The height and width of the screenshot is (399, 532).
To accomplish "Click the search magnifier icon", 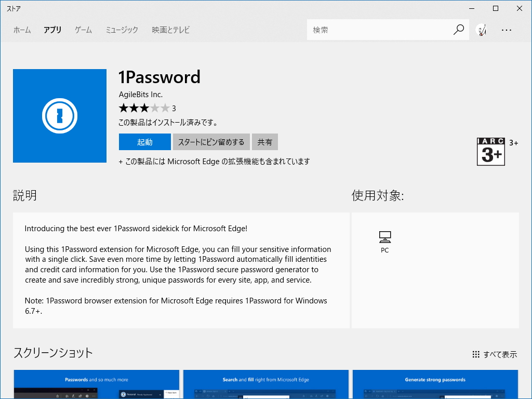I will click(458, 30).
